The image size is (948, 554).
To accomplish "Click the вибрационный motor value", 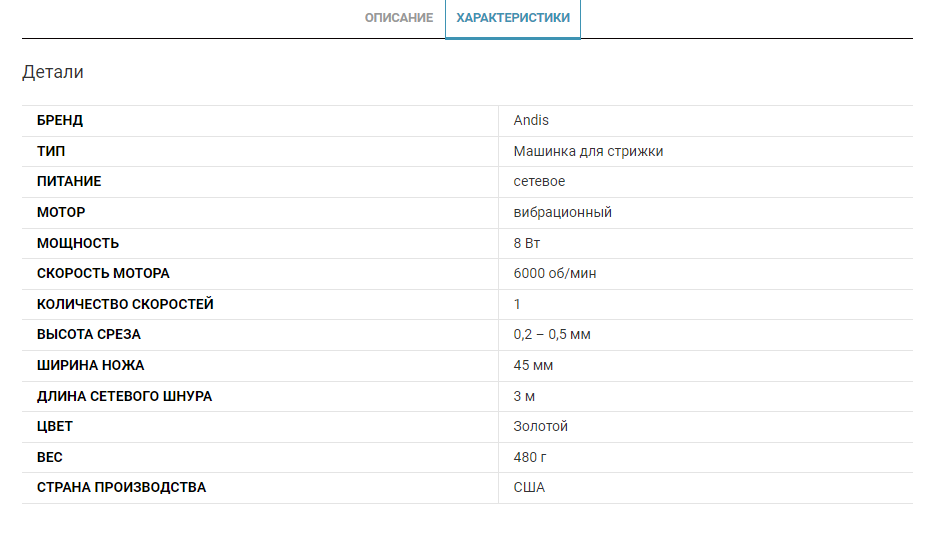I will point(562,212).
